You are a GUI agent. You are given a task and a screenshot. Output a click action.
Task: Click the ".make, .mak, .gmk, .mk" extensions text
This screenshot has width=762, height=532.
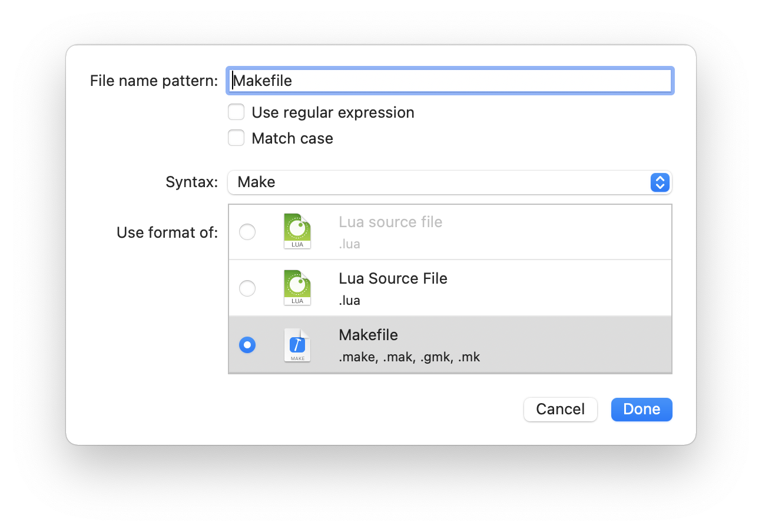pos(409,357)
